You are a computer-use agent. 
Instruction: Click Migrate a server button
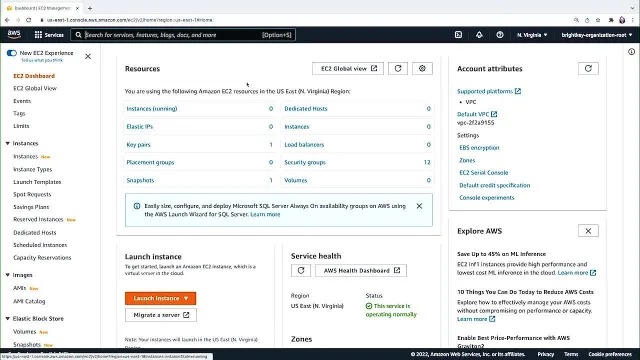(x=161, y=315)
